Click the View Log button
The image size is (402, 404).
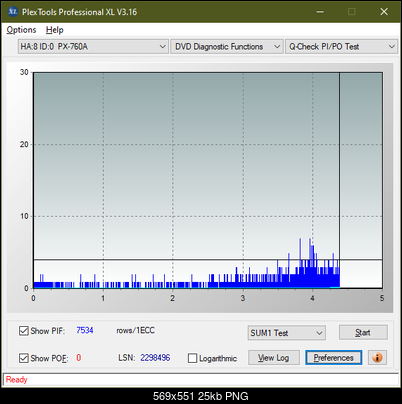[x=274, y=358]
